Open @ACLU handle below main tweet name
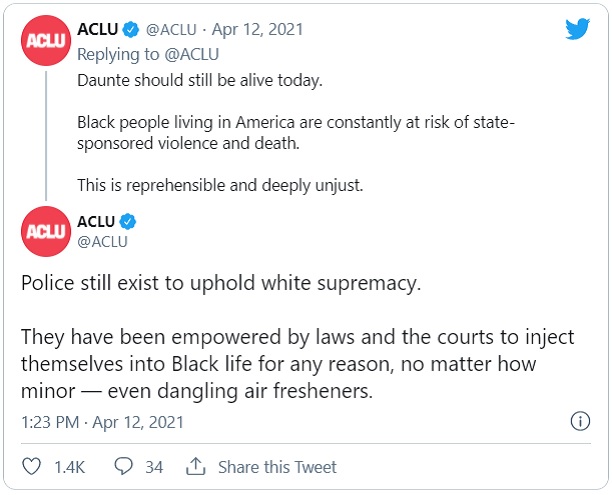 pyautogui.click(x=102, y=242)
